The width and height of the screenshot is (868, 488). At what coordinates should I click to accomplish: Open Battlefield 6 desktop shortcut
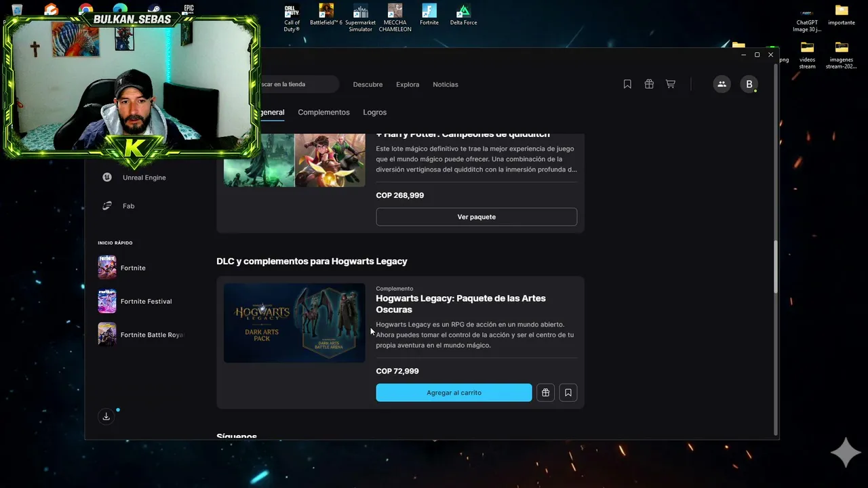(326, 15)
